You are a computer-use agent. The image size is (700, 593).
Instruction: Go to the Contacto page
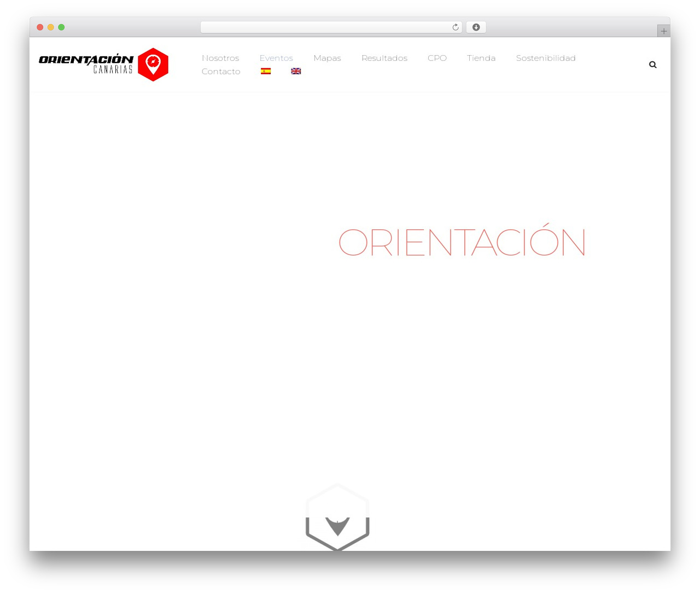[x=221, y=72]
